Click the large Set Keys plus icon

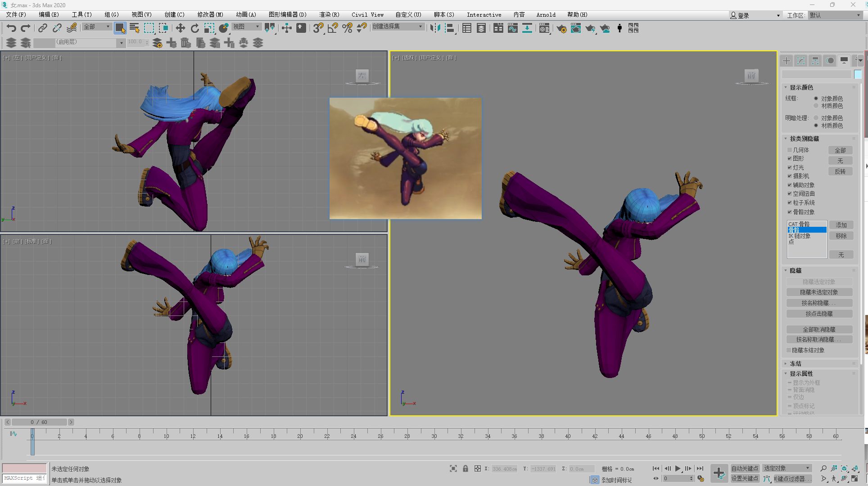719,473
